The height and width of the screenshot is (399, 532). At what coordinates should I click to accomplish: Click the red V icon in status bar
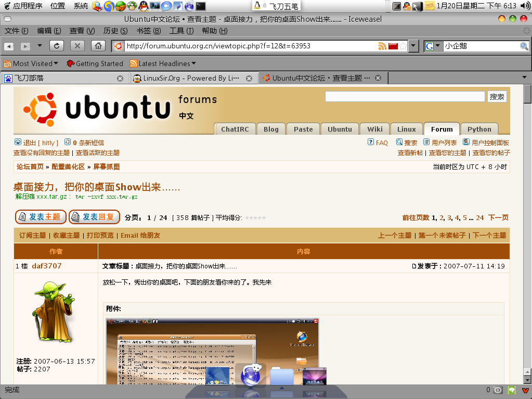pyautogui.click(x=525, y=390)
